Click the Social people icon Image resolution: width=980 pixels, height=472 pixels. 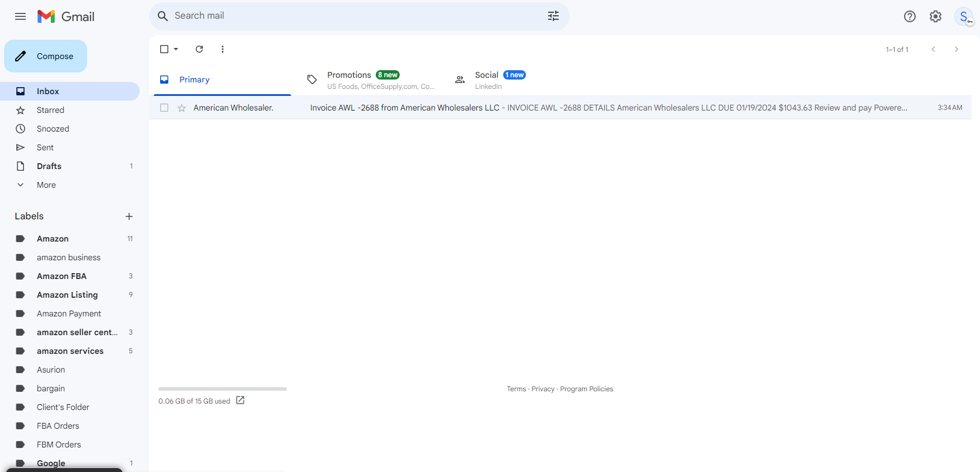(x=460, y=80)
